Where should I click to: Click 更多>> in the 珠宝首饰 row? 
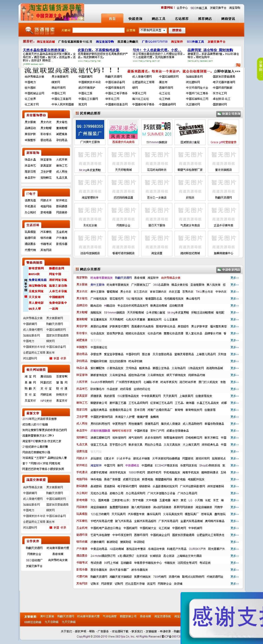(x=234, y=375)
